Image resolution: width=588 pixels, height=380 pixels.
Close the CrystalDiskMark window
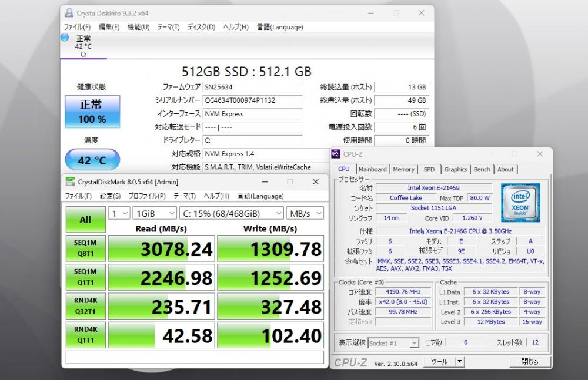(316, 181)
